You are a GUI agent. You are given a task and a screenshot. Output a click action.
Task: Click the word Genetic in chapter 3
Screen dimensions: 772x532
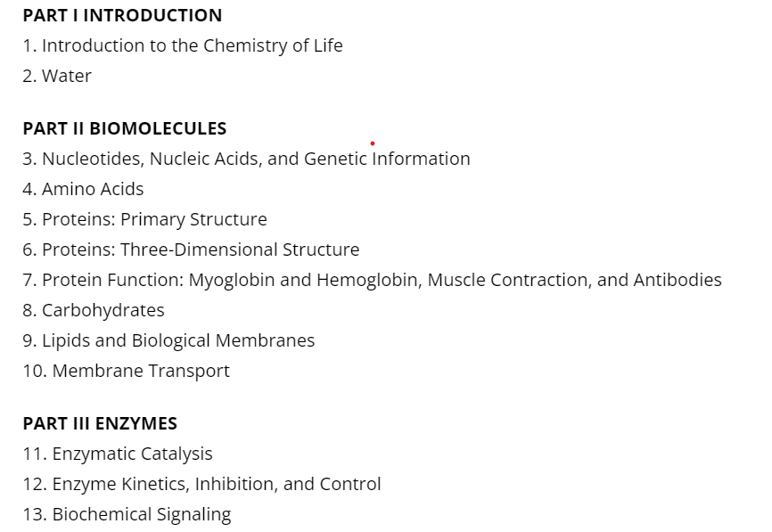pos(336,159)
